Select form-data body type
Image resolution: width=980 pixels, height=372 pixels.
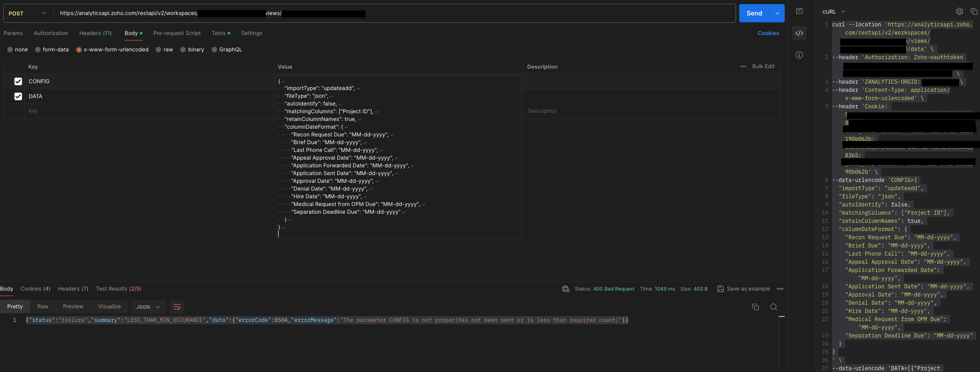click(38, 50)
